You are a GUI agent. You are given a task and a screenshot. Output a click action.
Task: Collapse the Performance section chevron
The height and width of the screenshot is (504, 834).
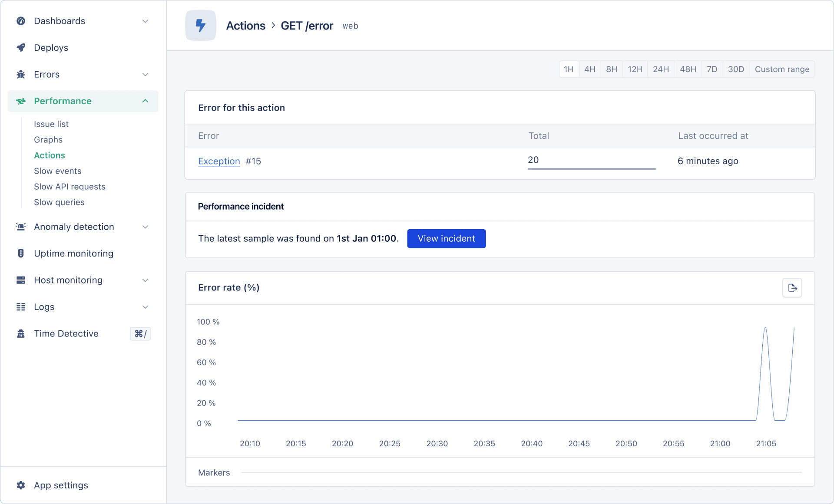(146, 101)
